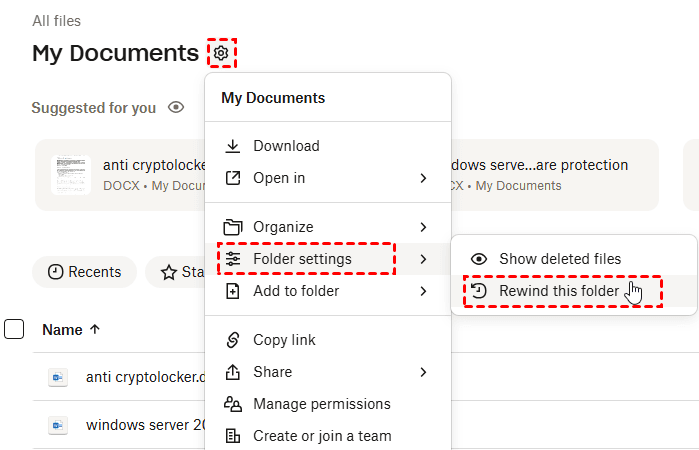Choose Rewind this folder

pos(558,291)
